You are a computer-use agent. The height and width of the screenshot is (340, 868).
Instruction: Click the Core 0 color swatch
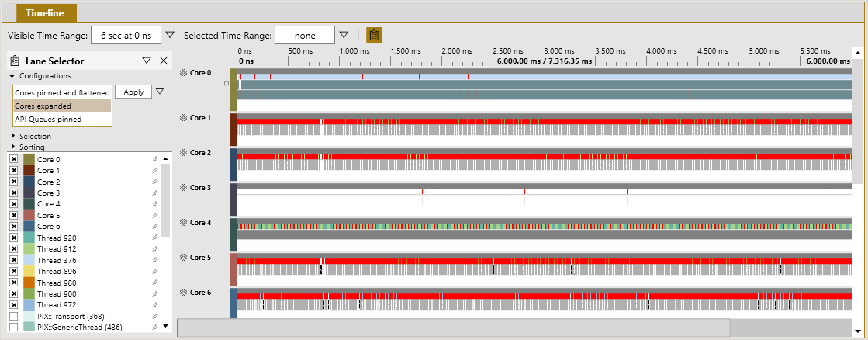pos(29,159)
